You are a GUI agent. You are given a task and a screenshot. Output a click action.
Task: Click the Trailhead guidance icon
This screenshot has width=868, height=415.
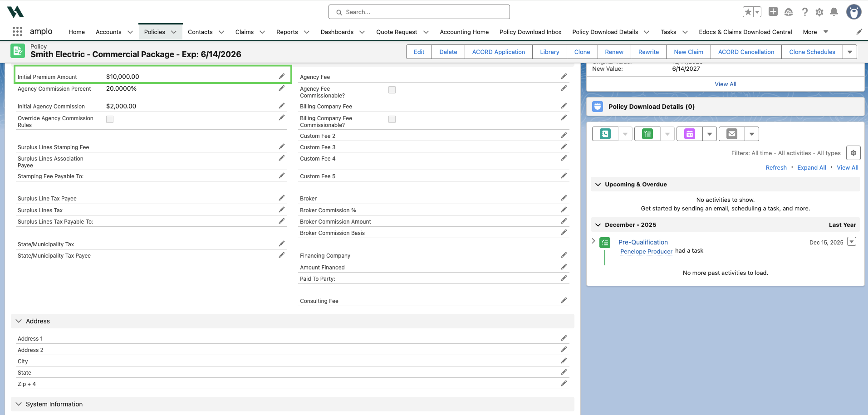(x=789, y=12)
